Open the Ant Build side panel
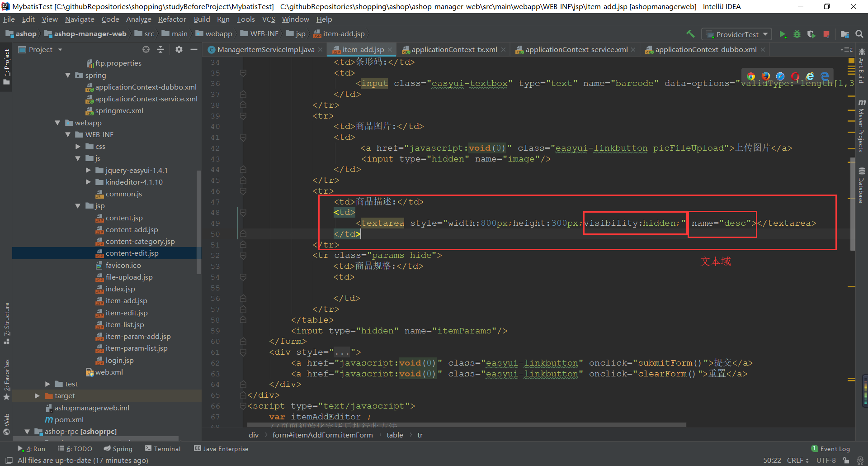Image resolution: width=868 pixels, height=466 pixels. tap(862, 67)
